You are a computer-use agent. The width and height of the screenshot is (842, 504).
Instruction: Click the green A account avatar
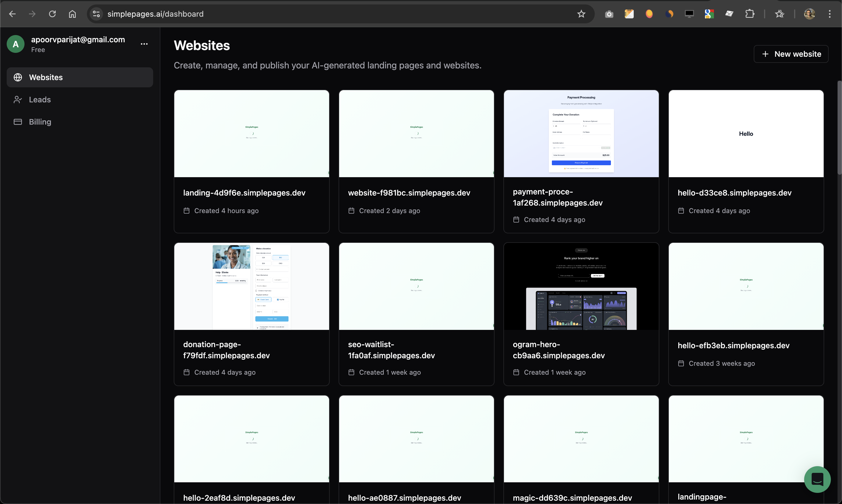16,44
